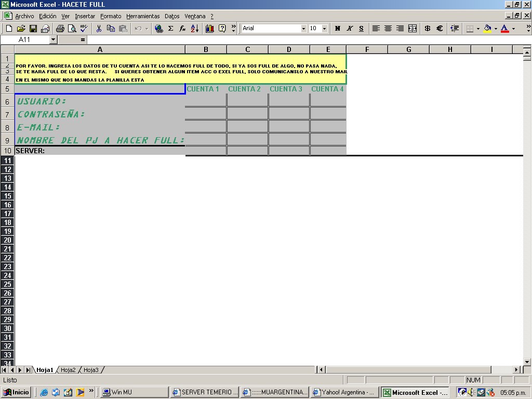Viewport: 532px width, 399px height.
Task: Switch to the Hoja2 sheet tab
Action: pos(68,370)
